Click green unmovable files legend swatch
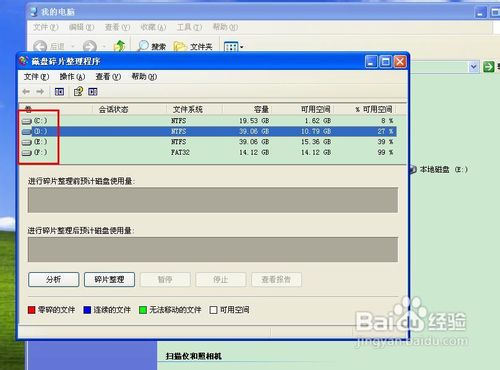This screenshot has width=500, height=370. tap(143, 310)
